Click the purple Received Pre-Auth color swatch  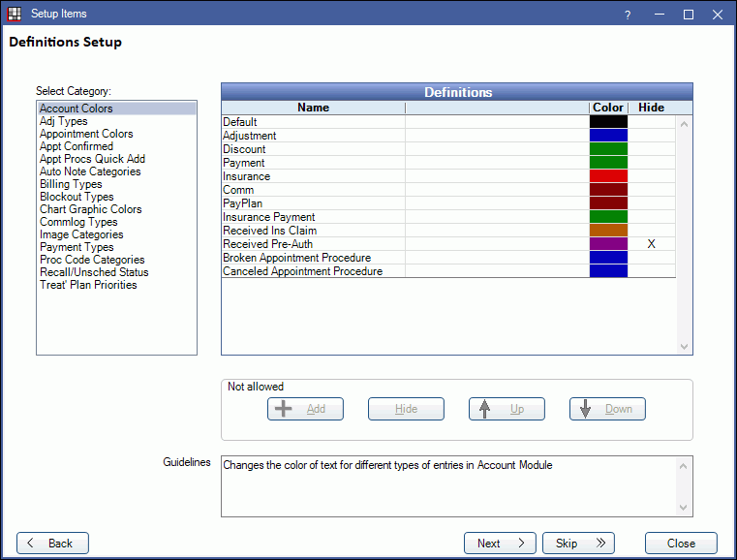608,244
